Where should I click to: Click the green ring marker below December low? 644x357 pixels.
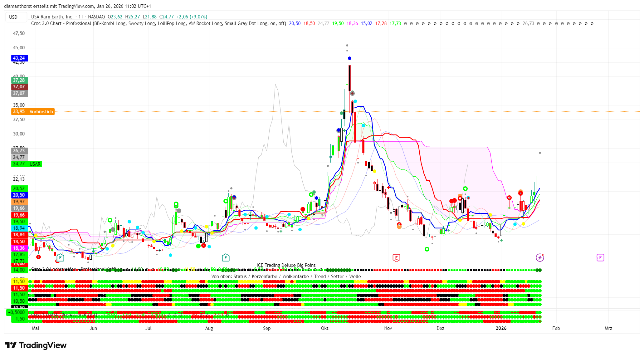427,249
